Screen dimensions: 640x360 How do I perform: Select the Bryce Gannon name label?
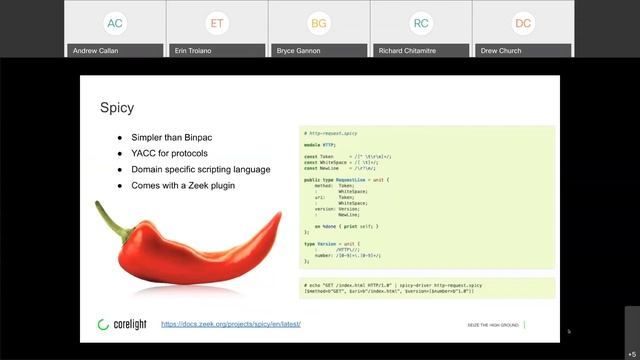319,51
